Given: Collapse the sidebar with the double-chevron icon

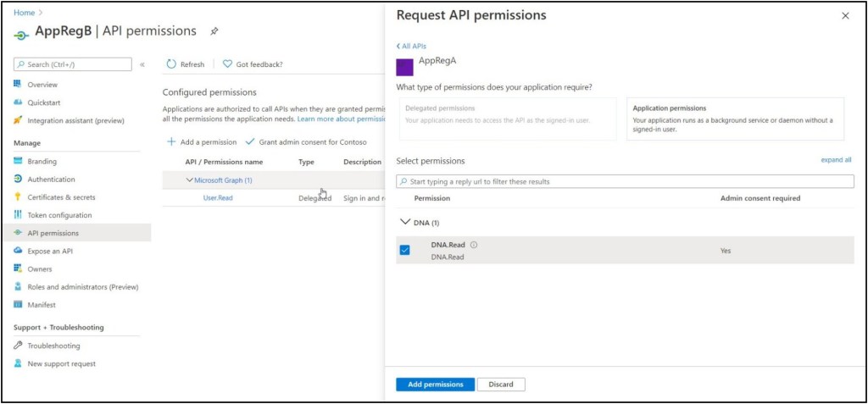Looking at the screenshot, I should click(x=142, y=64).
